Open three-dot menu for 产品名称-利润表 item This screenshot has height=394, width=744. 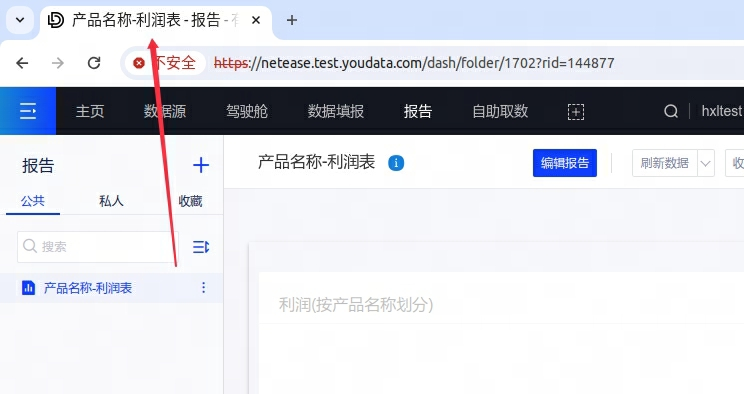[x=204, y=287]
